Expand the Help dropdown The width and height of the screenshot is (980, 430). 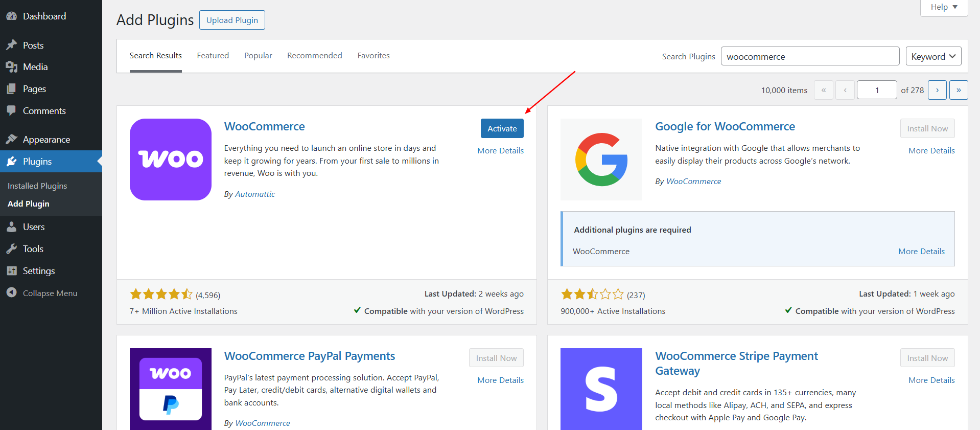click(944, 7)
